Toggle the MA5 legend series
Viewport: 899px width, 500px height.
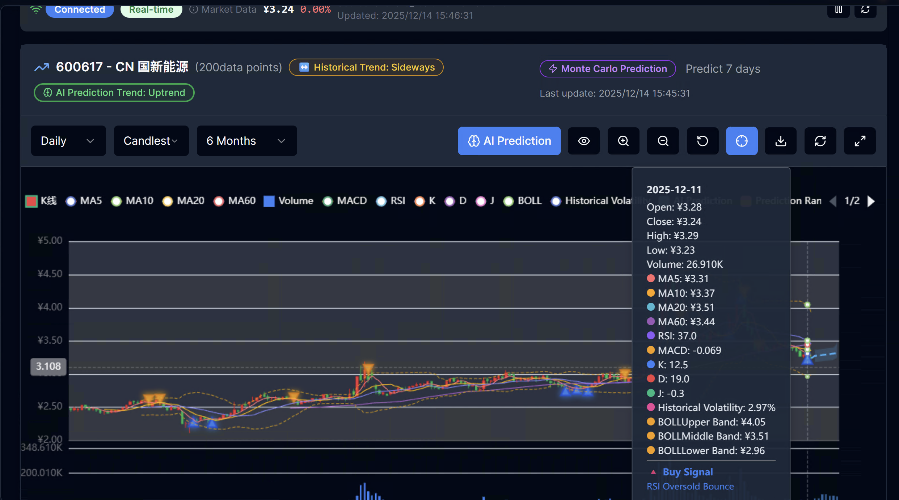[84, 201]
